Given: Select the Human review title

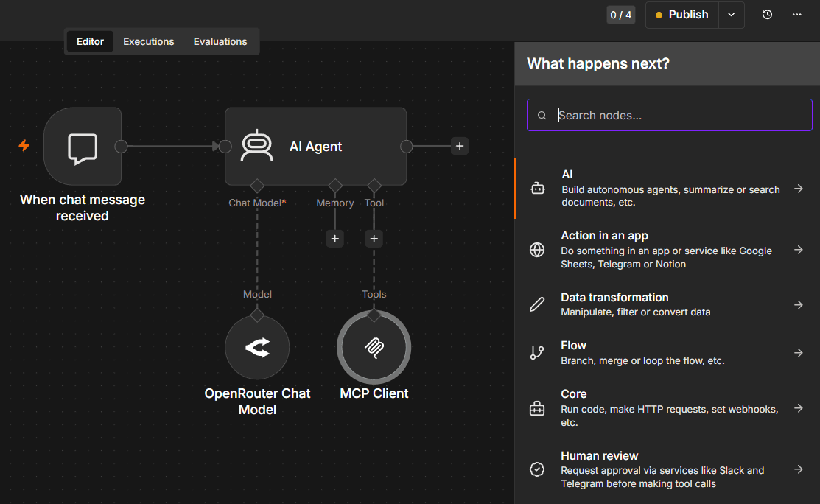Looking at the screenshot, I should (599, 456).
